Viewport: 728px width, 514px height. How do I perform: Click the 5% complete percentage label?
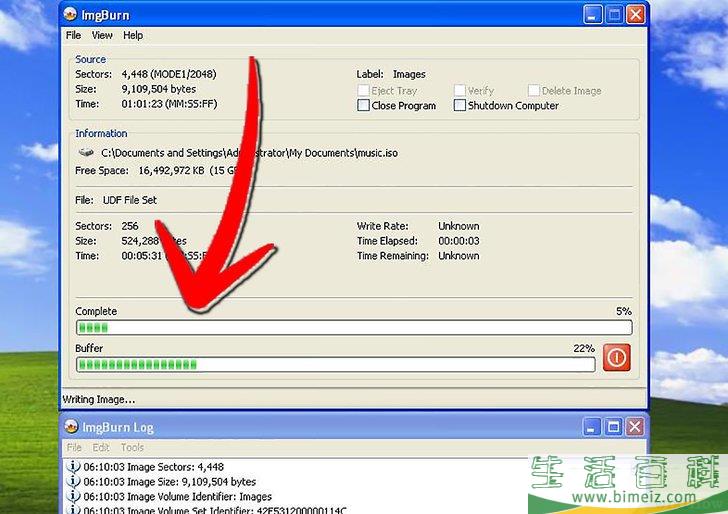click(624, 311)
